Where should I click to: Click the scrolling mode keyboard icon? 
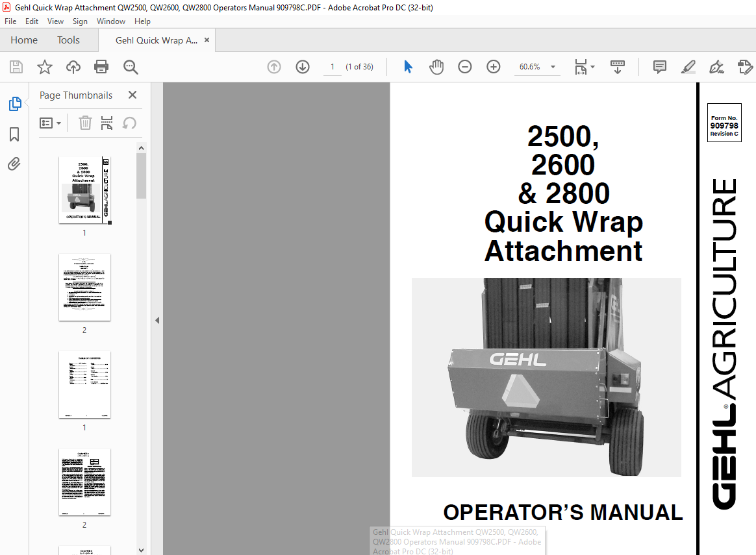617,67
